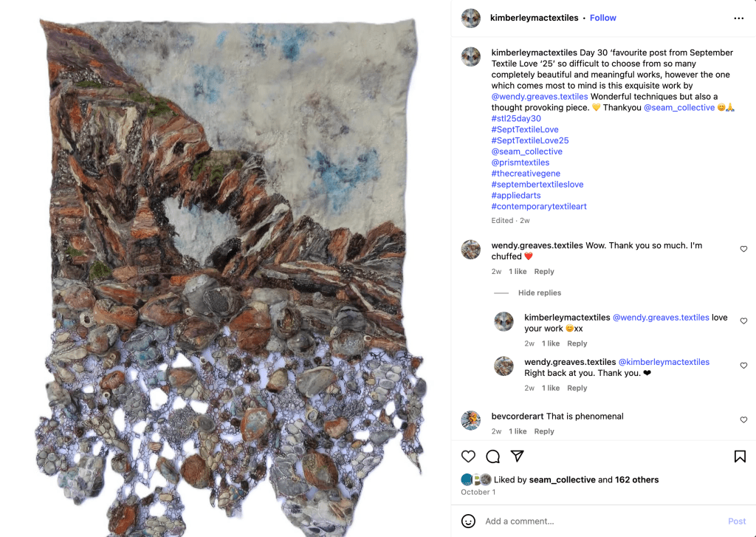Image resolution: width=756 pixels, height=537 pixels.
Task: Focus the Add a comment field
Action: pyautogui.click(x=602, y=521)
